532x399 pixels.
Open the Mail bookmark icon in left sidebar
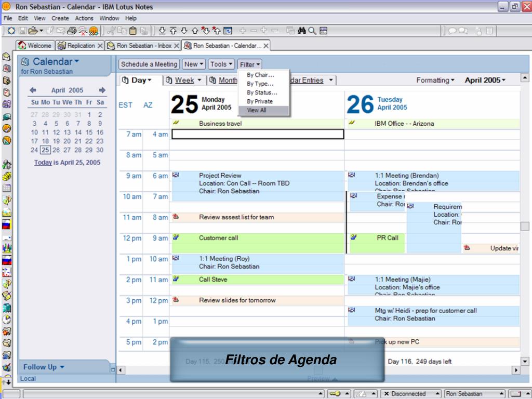point(6,57)
